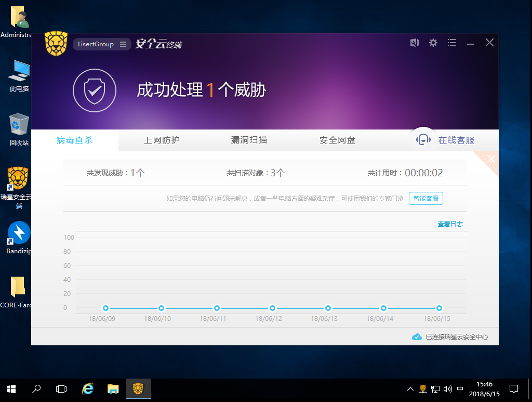The image size is (532, 402).
Task: Click the 智能客服 button
Action: tap(426, 198)
